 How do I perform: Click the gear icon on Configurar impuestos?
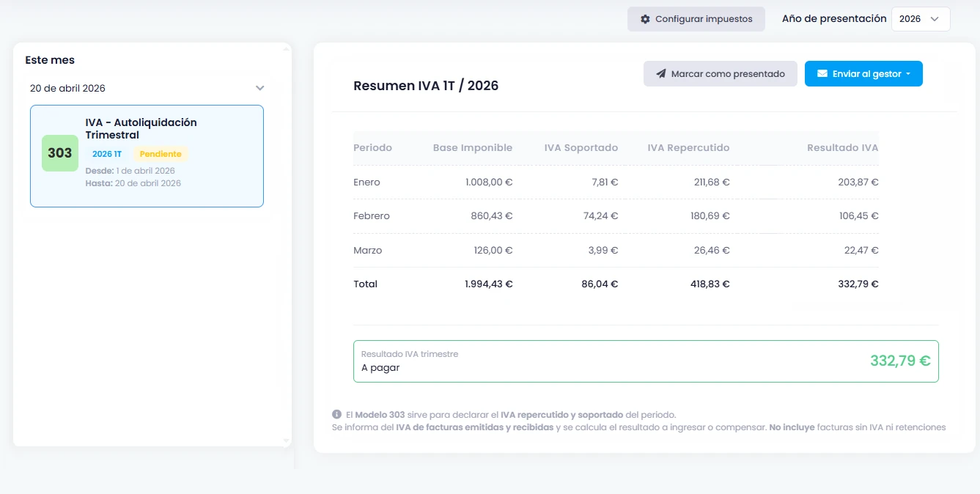(646, 18)
